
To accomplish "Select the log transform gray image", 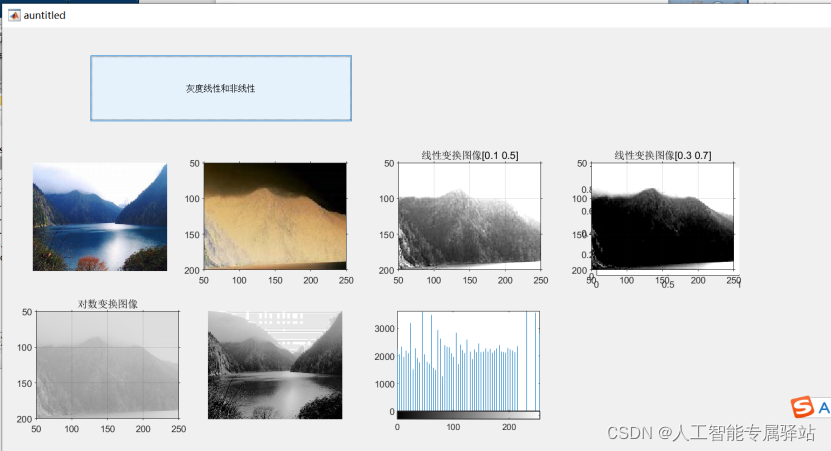I will tap(107, 365).
